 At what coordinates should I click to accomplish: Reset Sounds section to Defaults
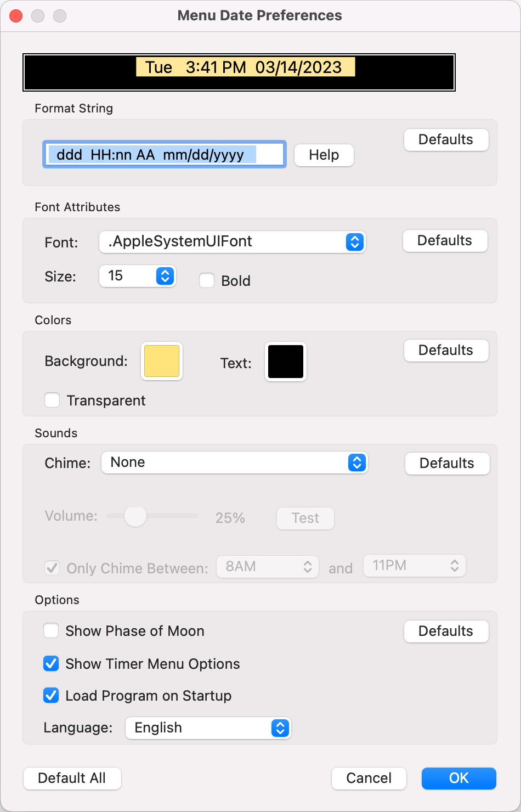[447, 464]
